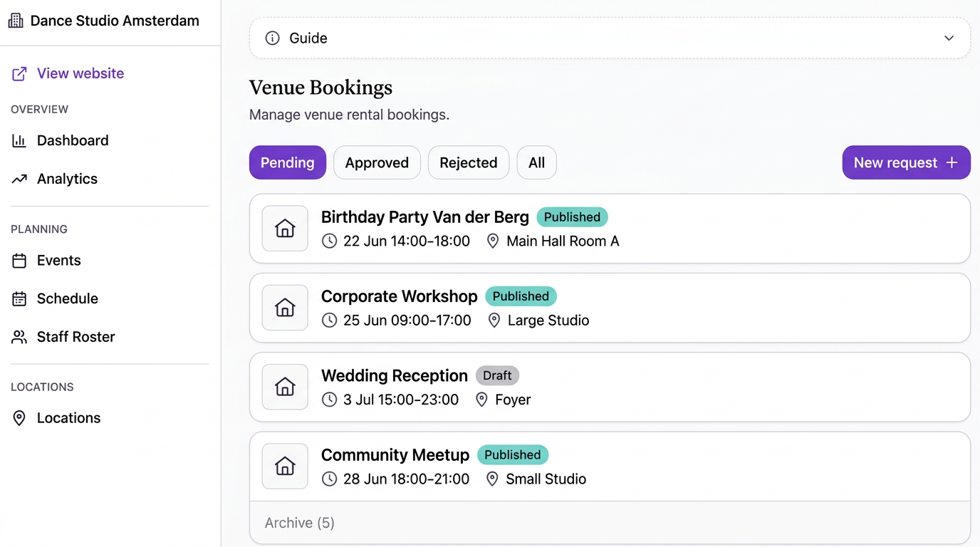Click the house icon beside Corporate Workshop
The image size is (980, 547).
pyautogui.click(x=285, y=308)
